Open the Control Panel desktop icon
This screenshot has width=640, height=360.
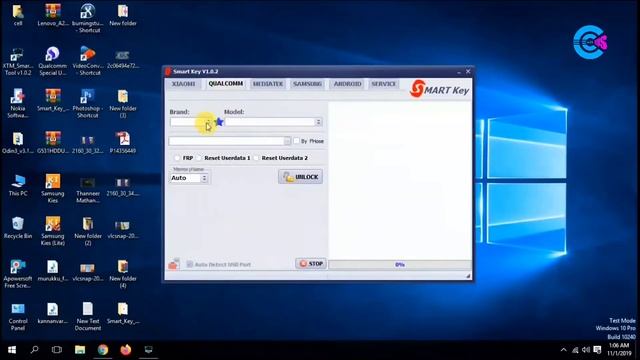(x=18, y=317)
